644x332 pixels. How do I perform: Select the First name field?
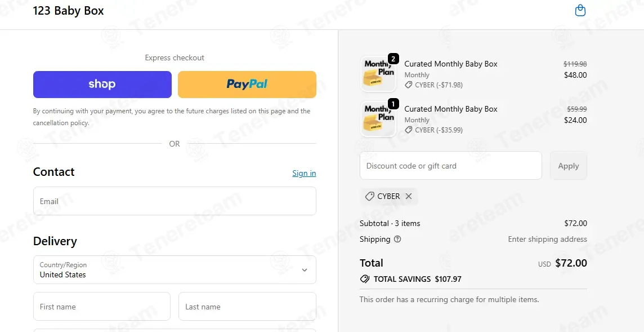tap(101, 307)
